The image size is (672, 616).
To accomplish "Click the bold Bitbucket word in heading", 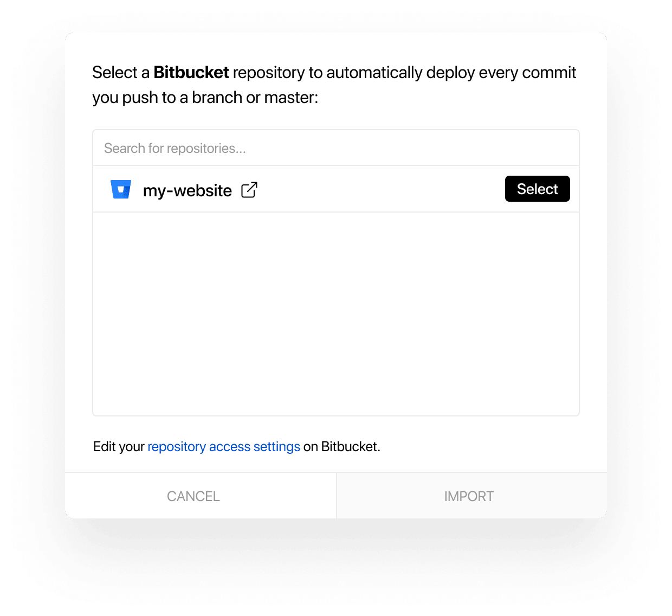I will 191,72.
